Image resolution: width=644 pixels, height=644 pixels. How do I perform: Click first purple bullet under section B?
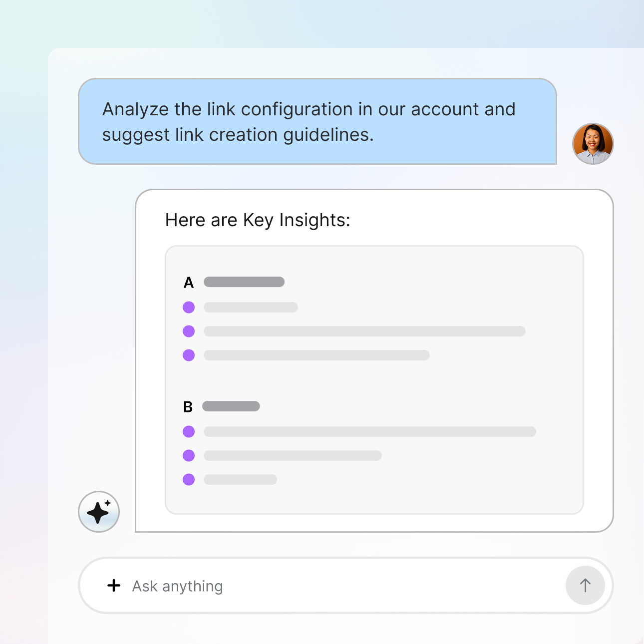coord(189,431)
